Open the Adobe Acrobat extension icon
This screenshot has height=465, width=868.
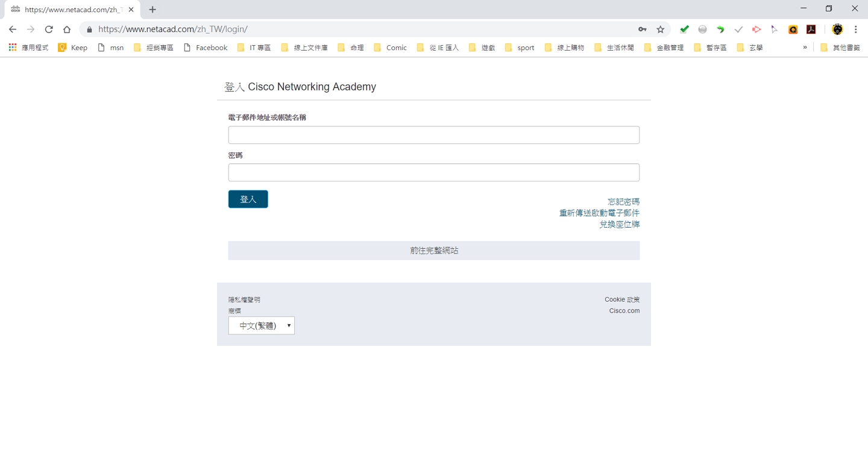pyautogui.click(x=811, y=29)
